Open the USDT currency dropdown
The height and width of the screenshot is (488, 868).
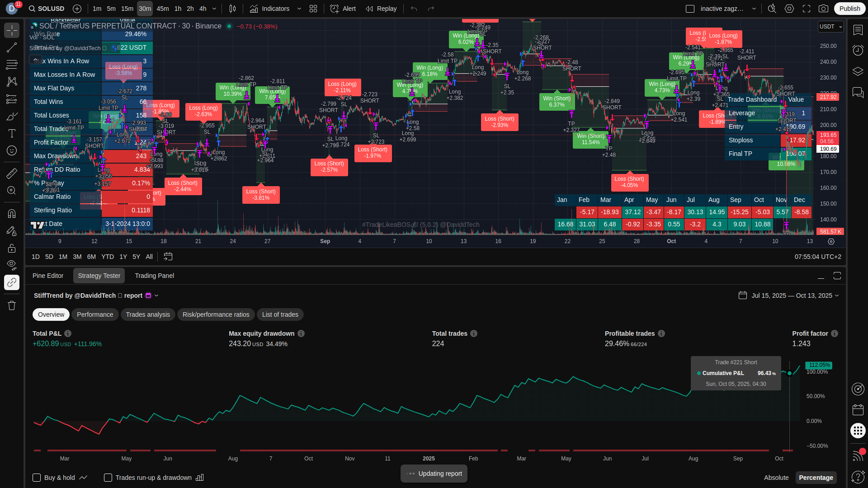click(x=830, y=27)
